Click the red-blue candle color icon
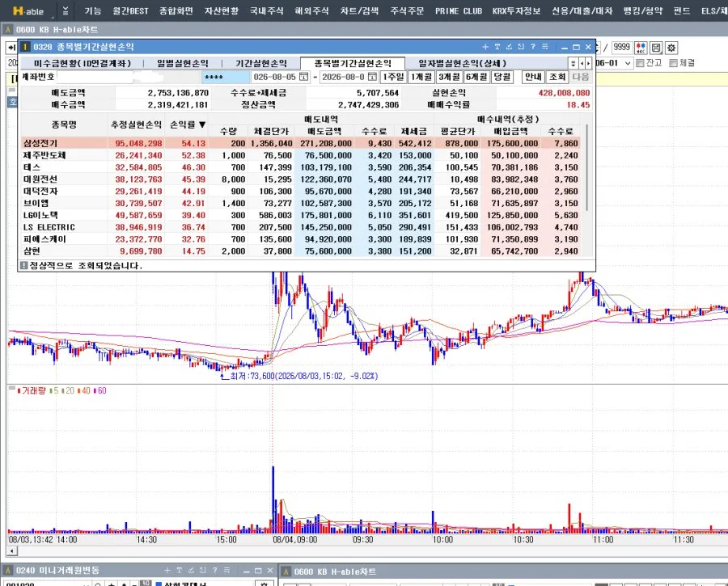The image size is (728, 586). 641,48
